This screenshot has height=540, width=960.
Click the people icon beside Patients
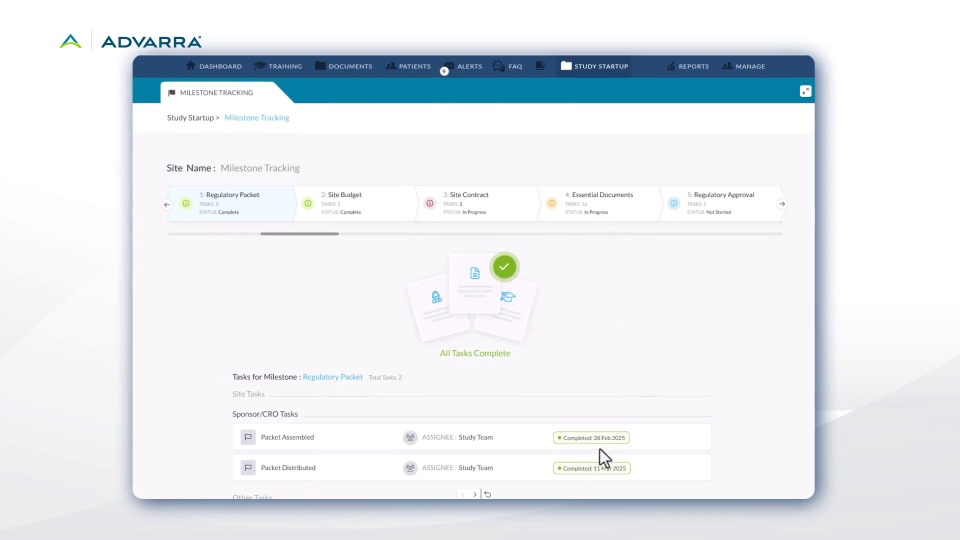[x=391, y=66]
